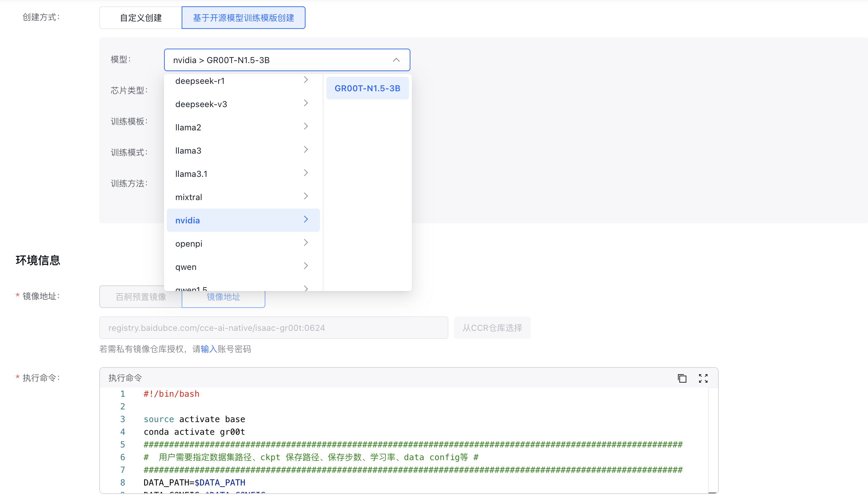Click the comment line about 数据集路径

[311, 457]
